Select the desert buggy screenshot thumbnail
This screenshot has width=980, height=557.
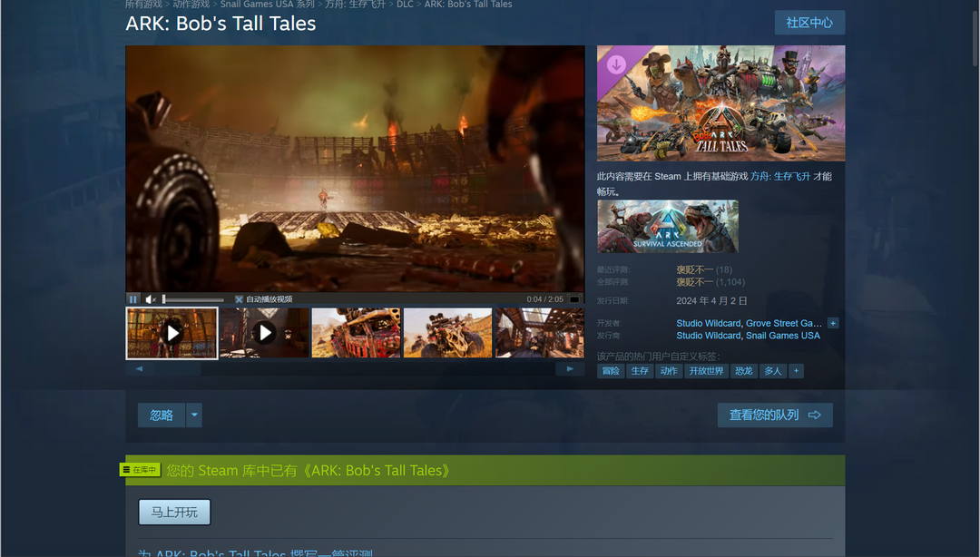[x=447, y=333]
